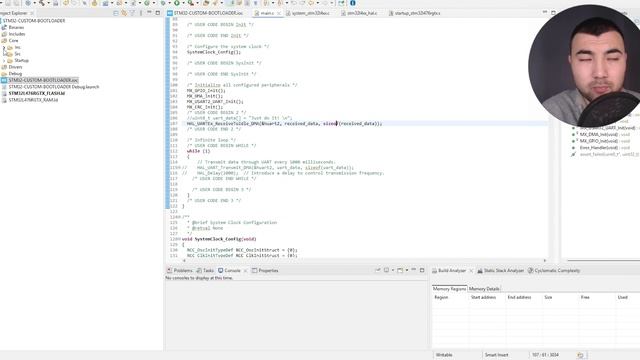
Task: Select the Core folder
Action: point(13,40)
